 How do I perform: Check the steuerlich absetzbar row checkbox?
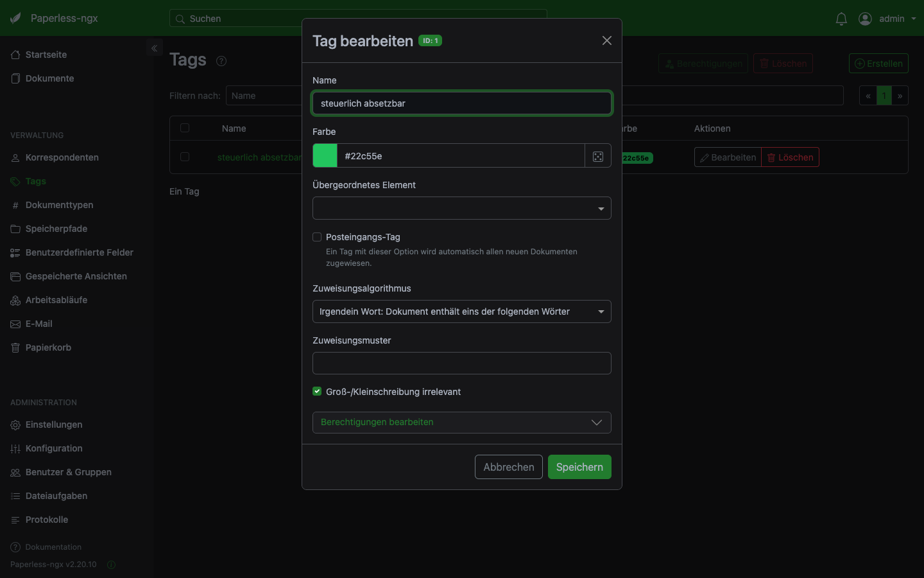[x=185, y=157]
